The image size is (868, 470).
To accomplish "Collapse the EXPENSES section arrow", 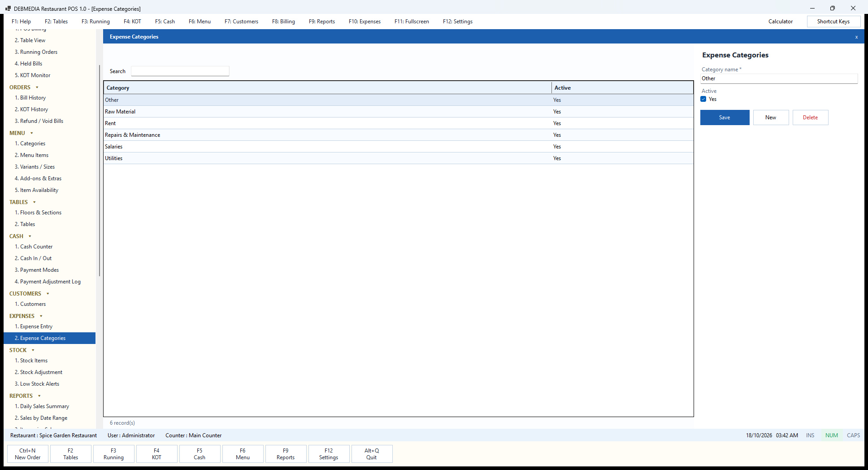I will tap(41, 316).
